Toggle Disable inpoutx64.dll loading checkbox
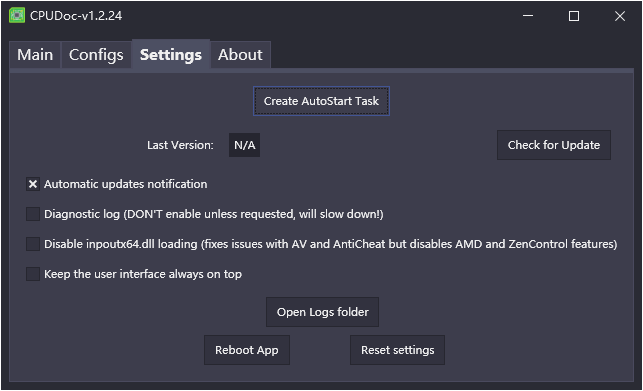The width and height of the screenshot is (643, 391). click(33, 244)
